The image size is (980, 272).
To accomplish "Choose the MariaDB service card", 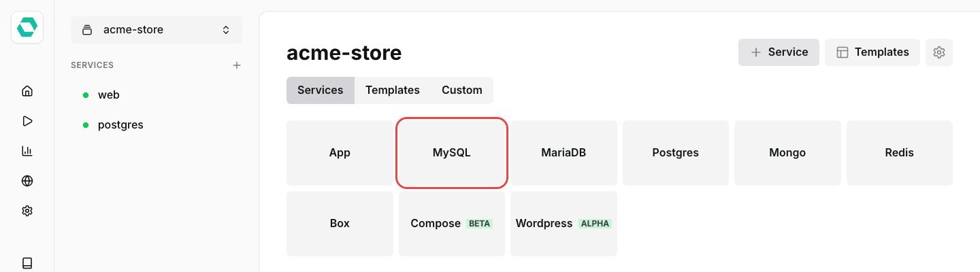I will click(x=563, y=153).
